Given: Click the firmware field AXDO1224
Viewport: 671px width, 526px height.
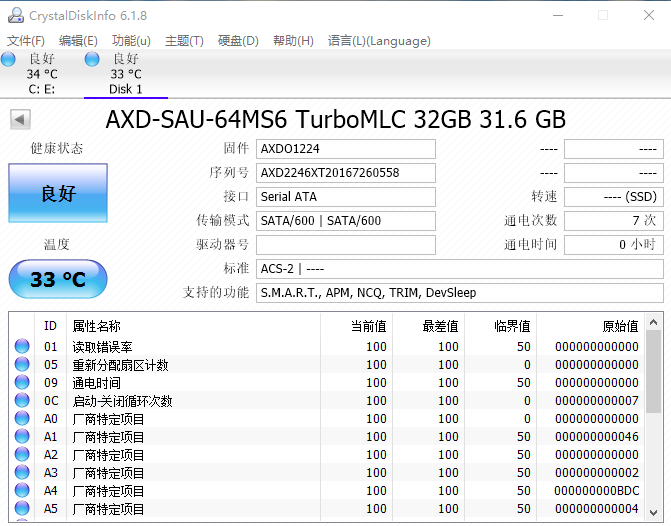Looking at the screenshot, I should (x=346, y=149).
